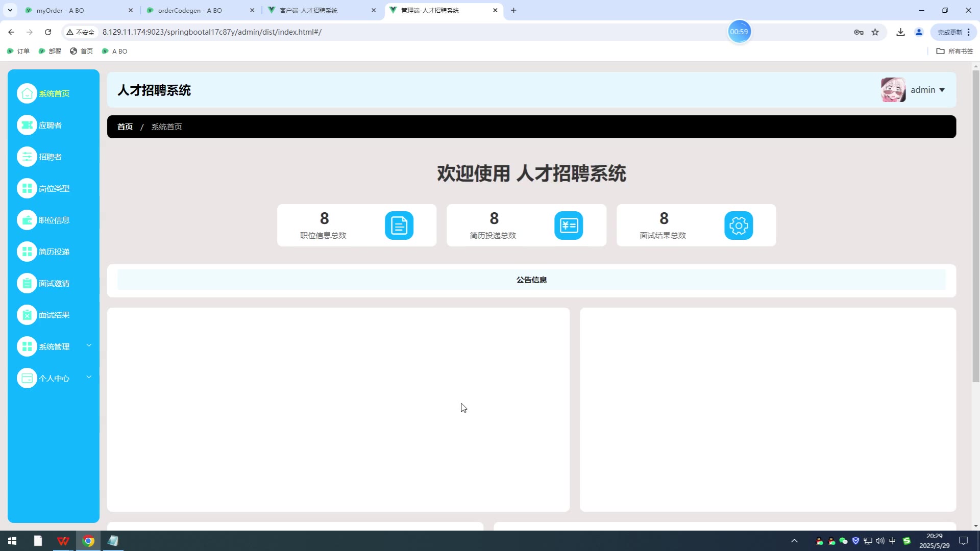Go to 简历投递 menu item
The image size is (980, 551).
coord(54,252)
